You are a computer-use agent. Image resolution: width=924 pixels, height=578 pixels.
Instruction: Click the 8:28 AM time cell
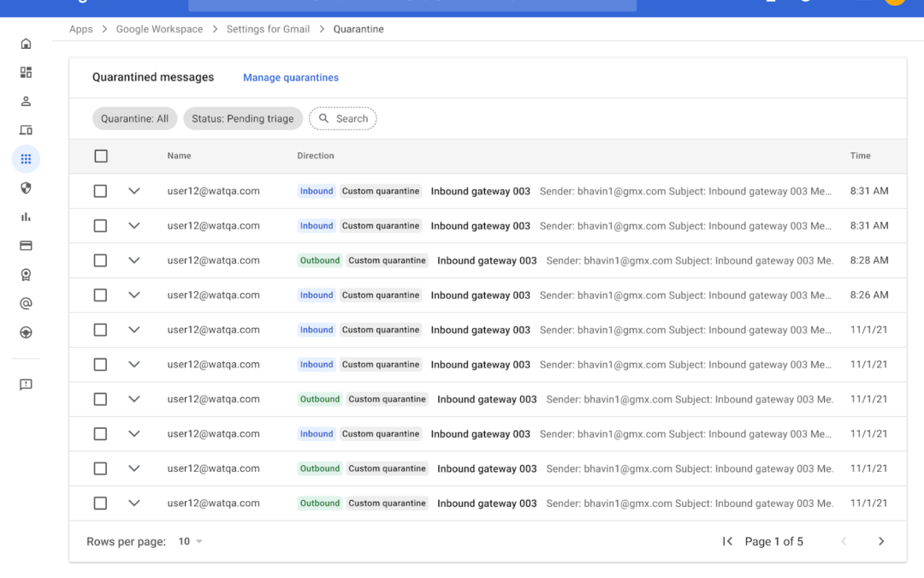(x=869, y=260)
